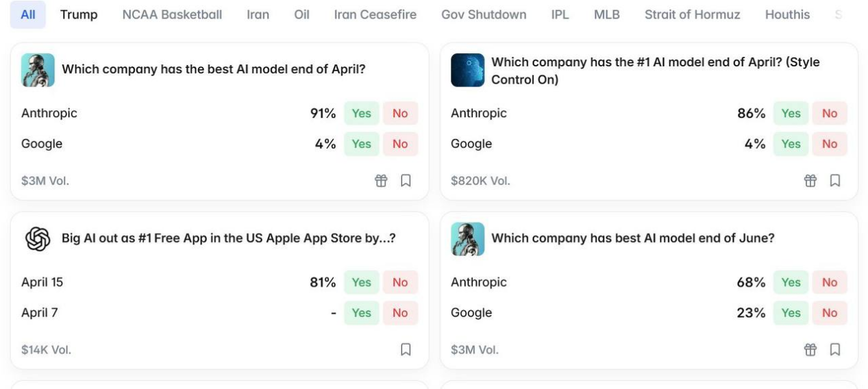Bookmark the Style Control On market

coord(834,181)
